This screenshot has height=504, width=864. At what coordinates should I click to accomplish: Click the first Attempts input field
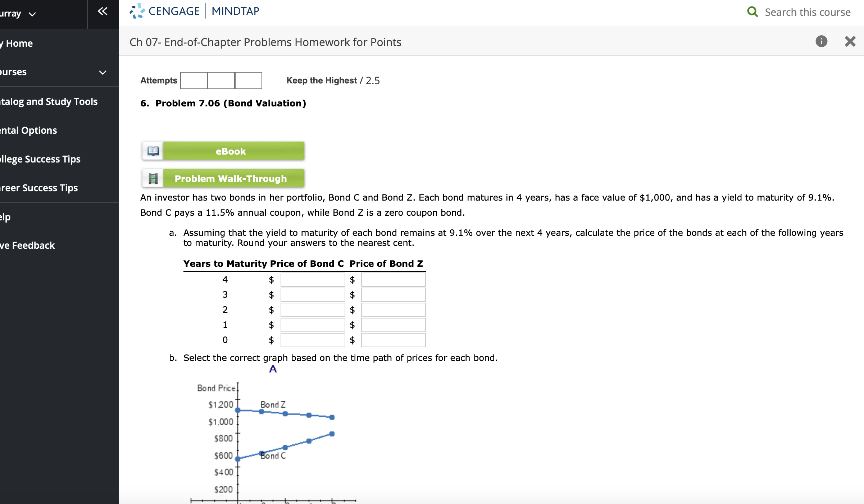coord(196,81)
